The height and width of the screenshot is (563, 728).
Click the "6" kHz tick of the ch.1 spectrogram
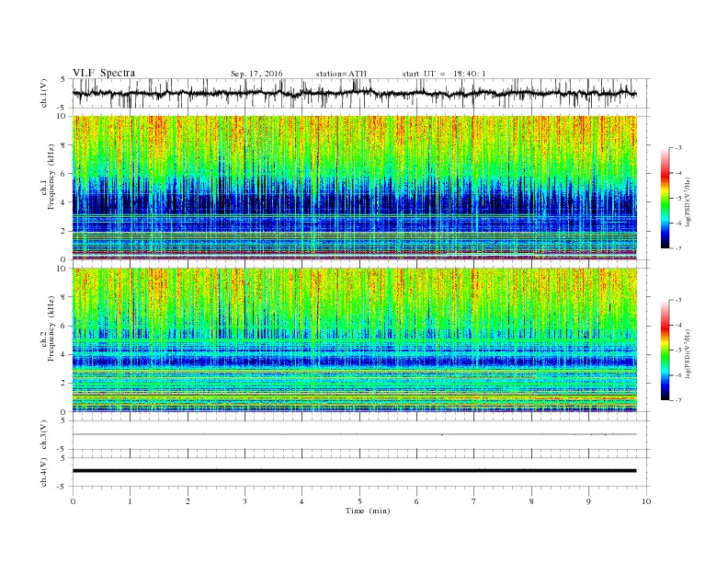(x=64, y=174)
